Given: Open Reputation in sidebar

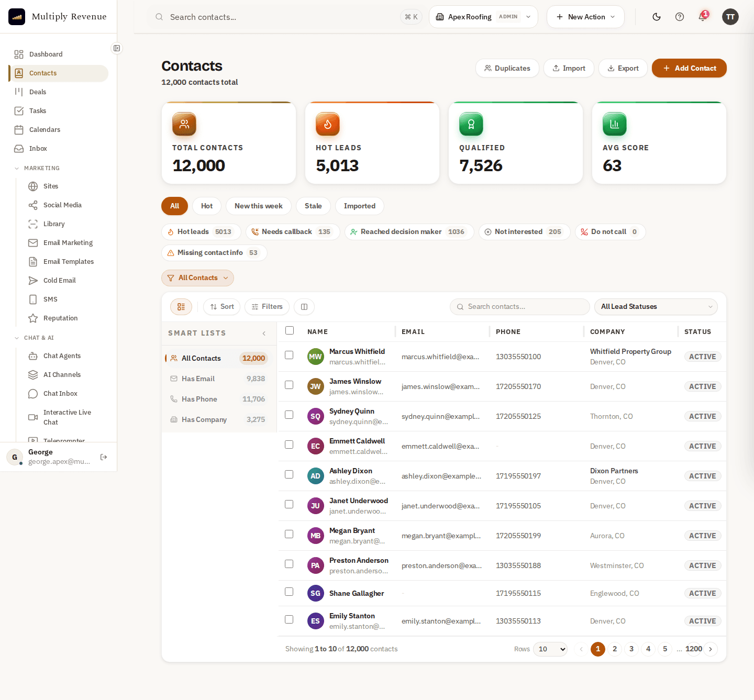Looking at the screenshot, I should pos(65,318).
